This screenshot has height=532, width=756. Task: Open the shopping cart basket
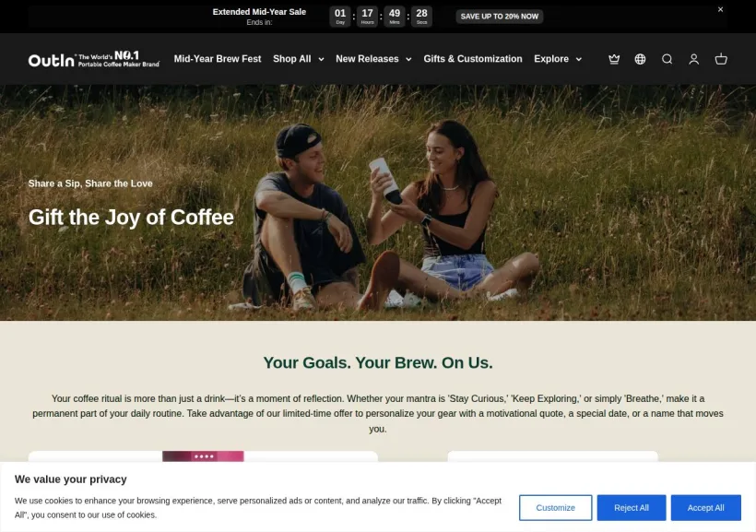[721, 59]
